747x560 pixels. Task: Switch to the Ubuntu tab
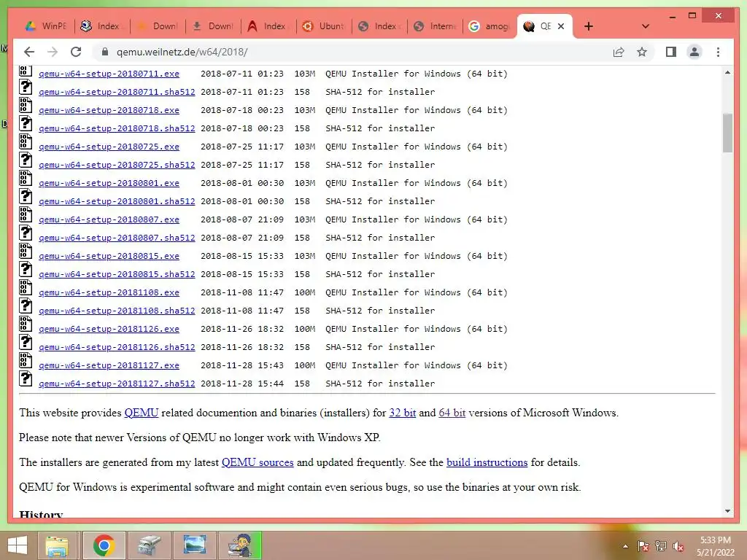(x=325, y=26)
